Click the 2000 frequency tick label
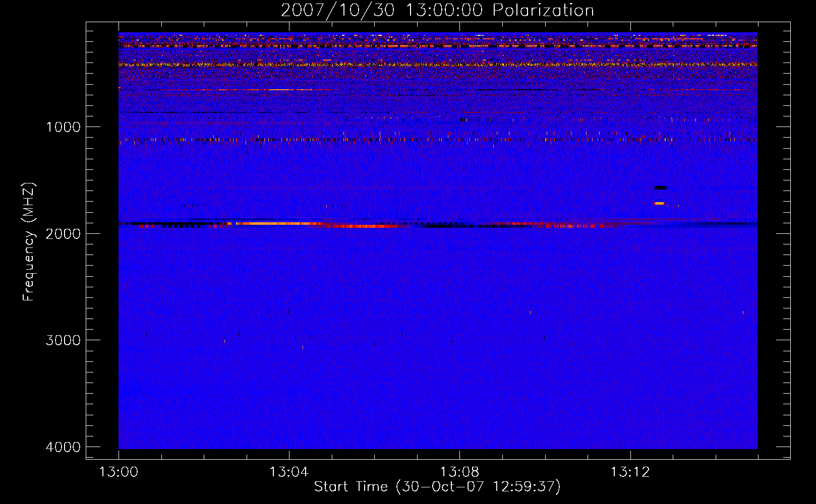Image resolution: width=816 pixels, height=504 pixels. click(63, 234)
